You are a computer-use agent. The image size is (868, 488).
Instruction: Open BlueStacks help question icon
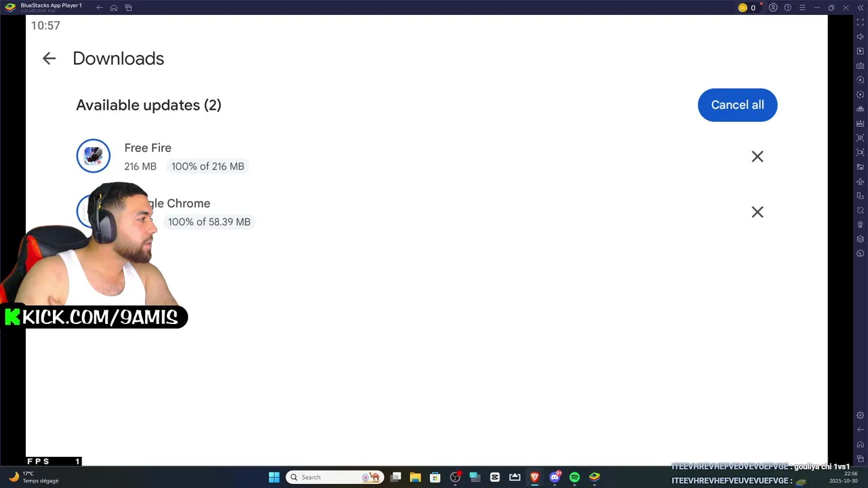point(787,7)
